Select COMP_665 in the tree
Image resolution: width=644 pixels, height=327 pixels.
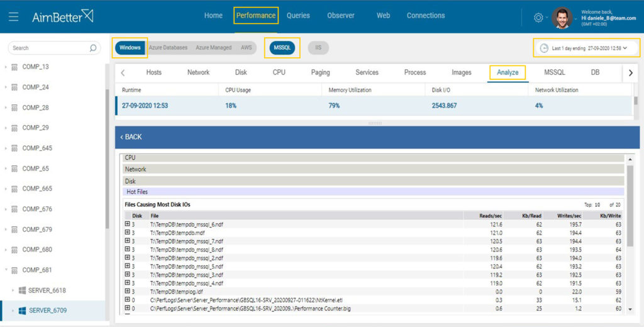pyautogui.click(x=37, y=189)
